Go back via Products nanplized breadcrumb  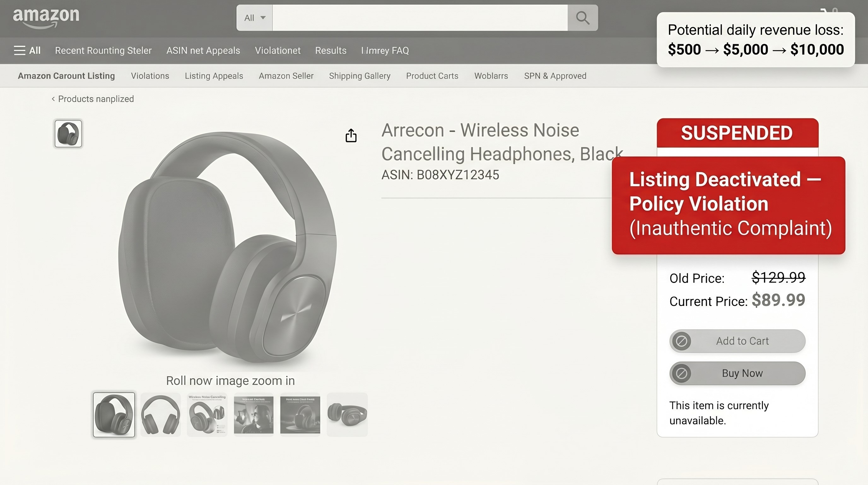coord(96,99)
